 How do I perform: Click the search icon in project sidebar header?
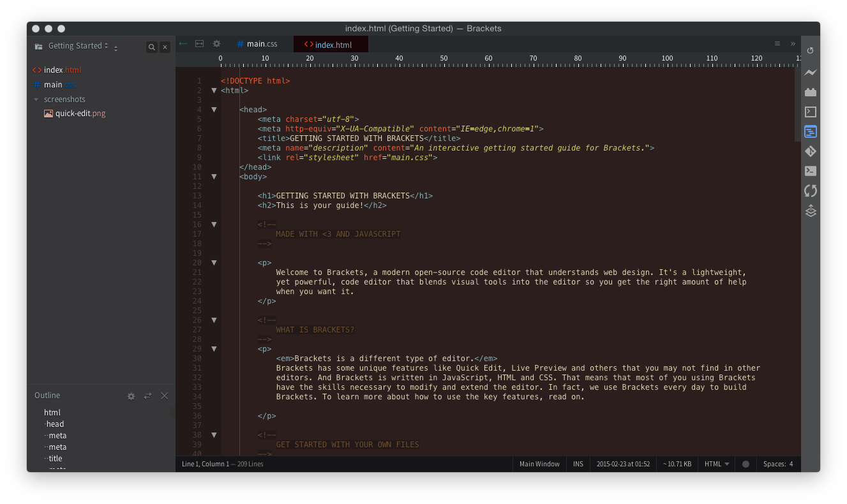coord(152,47)
